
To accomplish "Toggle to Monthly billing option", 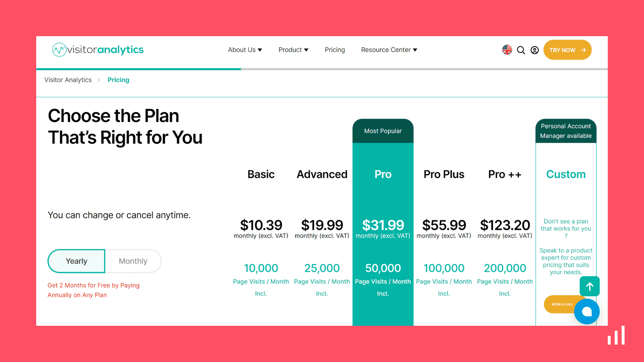I will click(133, 261).
